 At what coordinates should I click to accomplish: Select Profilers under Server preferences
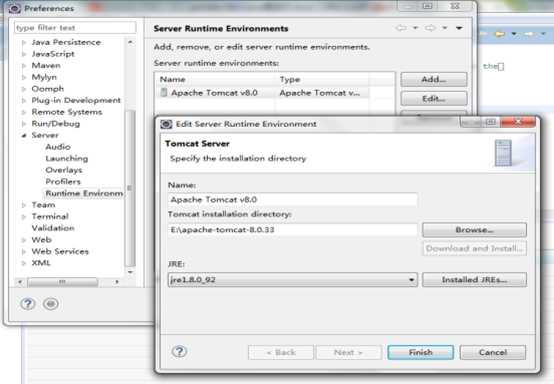click(63, 182)
